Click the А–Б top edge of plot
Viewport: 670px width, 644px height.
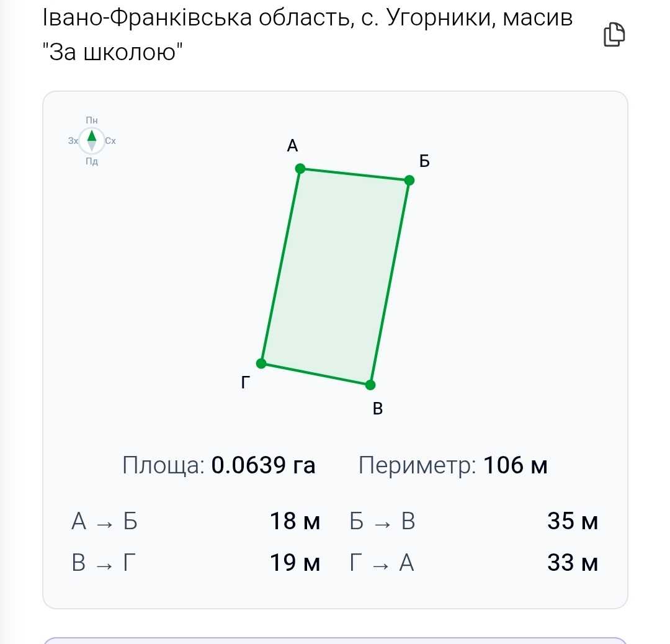(x=355, y=174)
